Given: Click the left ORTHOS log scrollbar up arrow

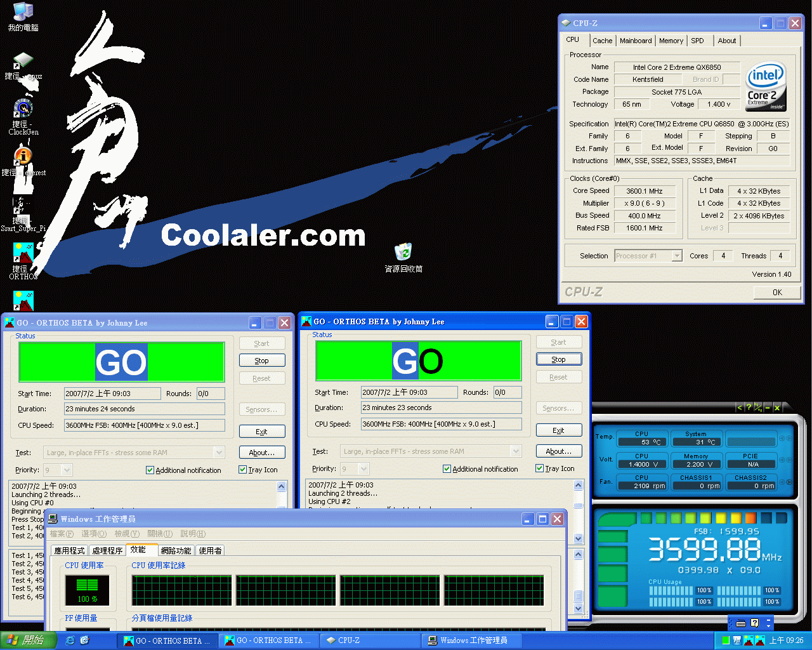Looking at the screenshot, I should coord(282,486).
